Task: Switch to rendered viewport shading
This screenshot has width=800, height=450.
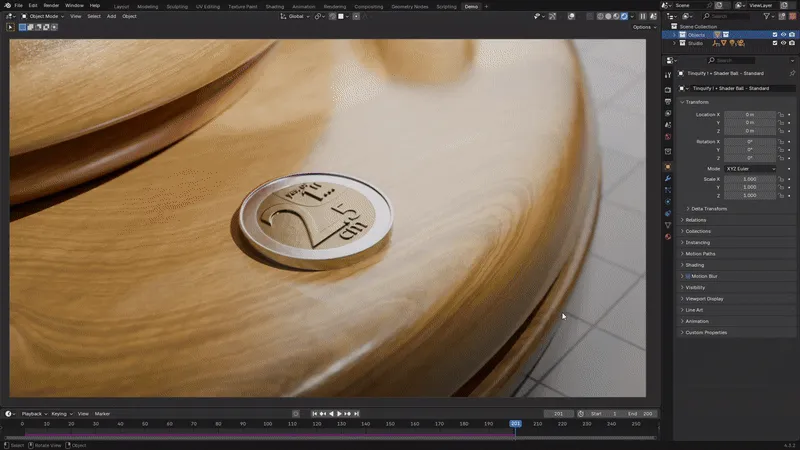Action: (624, 16)
